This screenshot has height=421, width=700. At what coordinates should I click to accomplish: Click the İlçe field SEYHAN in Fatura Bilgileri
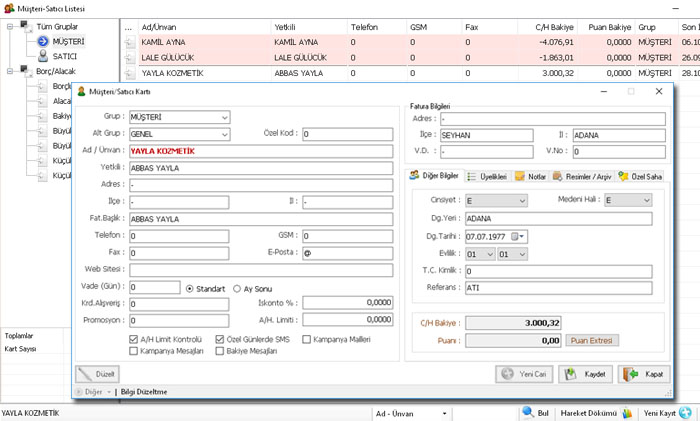(487, 135)
